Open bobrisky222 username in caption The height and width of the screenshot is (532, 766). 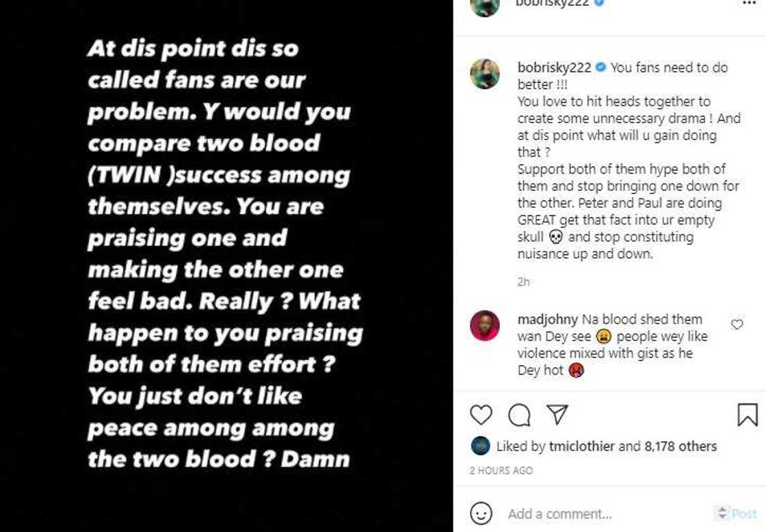(x=555, y=68)
